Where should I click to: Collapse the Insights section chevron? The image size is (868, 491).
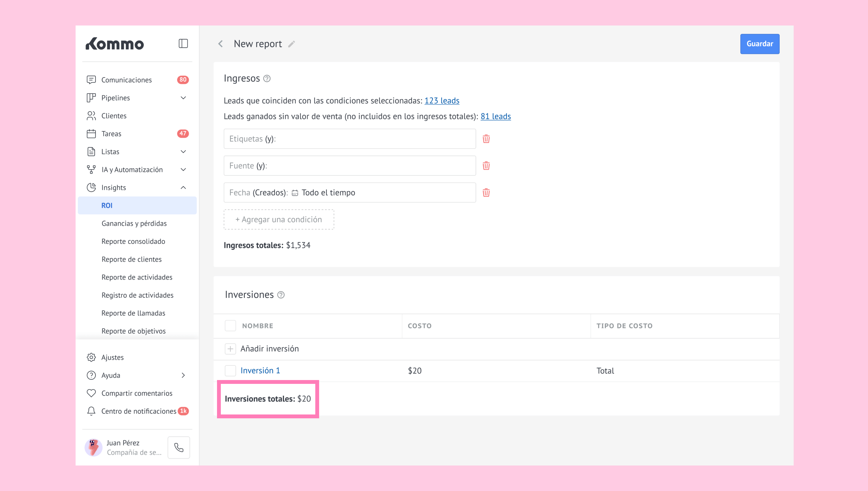[183, 187]
